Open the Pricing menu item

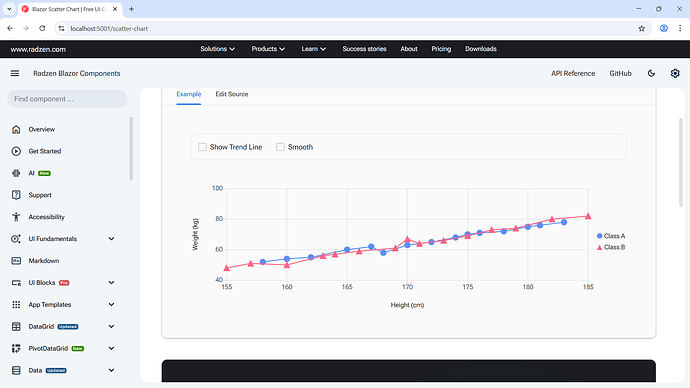point(441,49)
